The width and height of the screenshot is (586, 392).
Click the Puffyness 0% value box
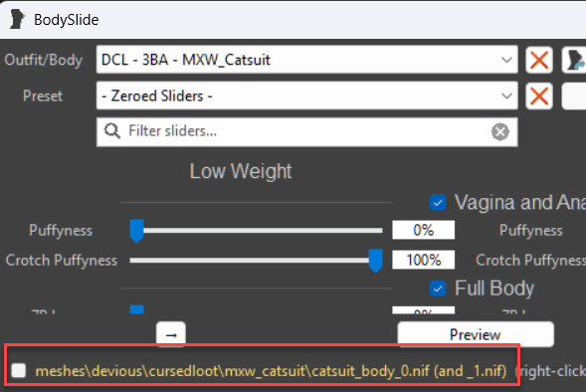424,230
